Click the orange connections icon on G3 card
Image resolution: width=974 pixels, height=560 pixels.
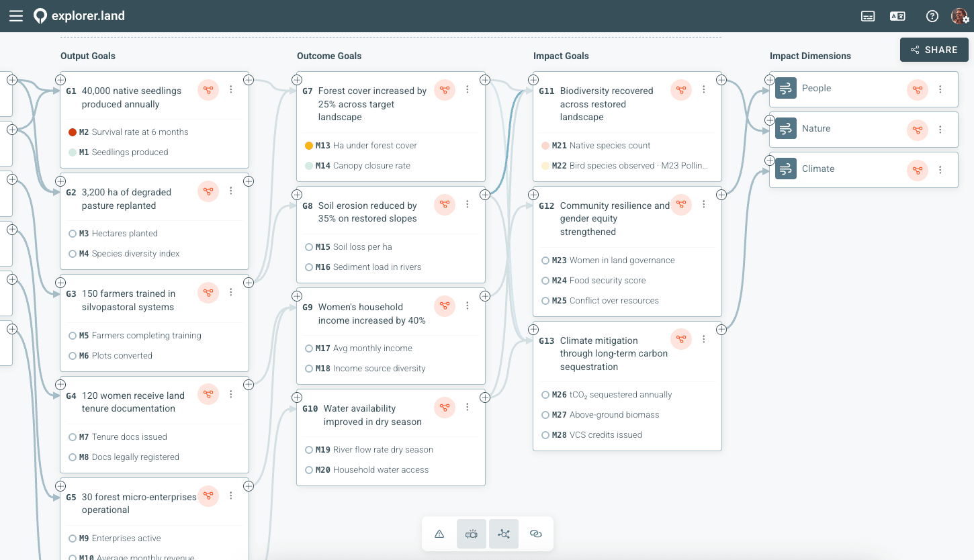tap(208, 293)
